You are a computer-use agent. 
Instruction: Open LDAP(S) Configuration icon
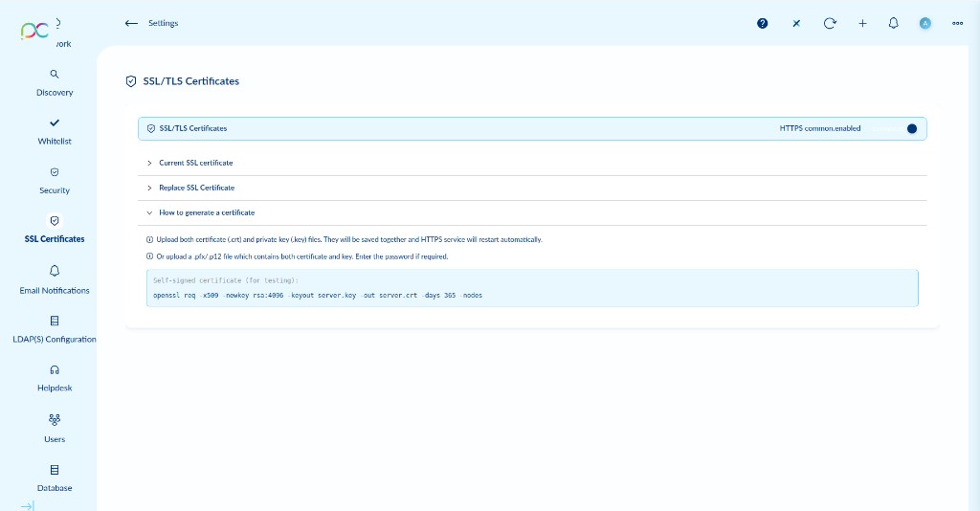(55, 321)
